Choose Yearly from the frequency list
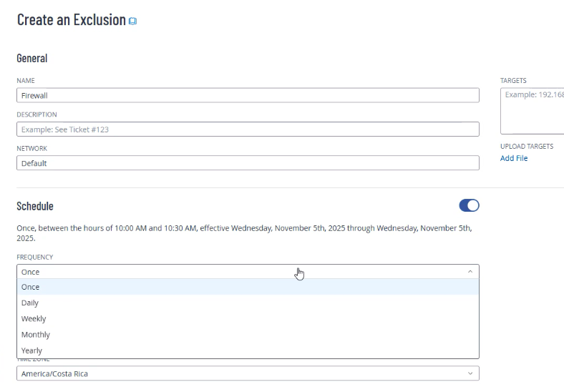Screen dimensions: 564x392 (32, 351)
